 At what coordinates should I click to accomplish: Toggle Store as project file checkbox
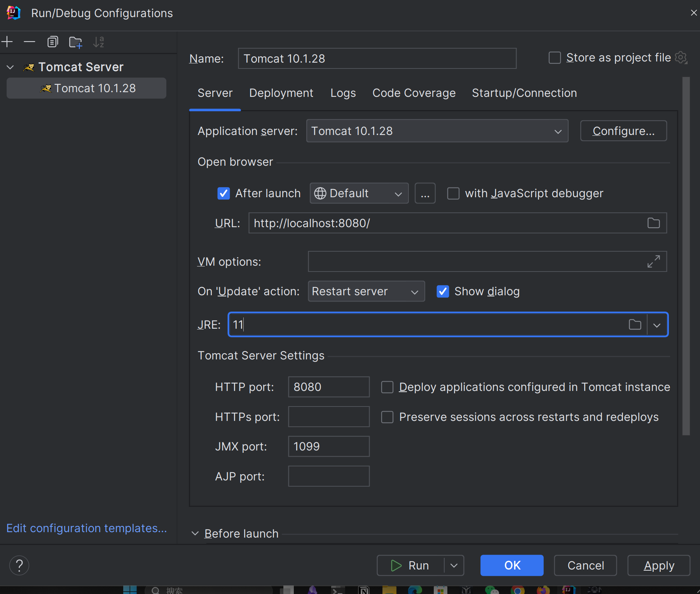click(555, 58)
